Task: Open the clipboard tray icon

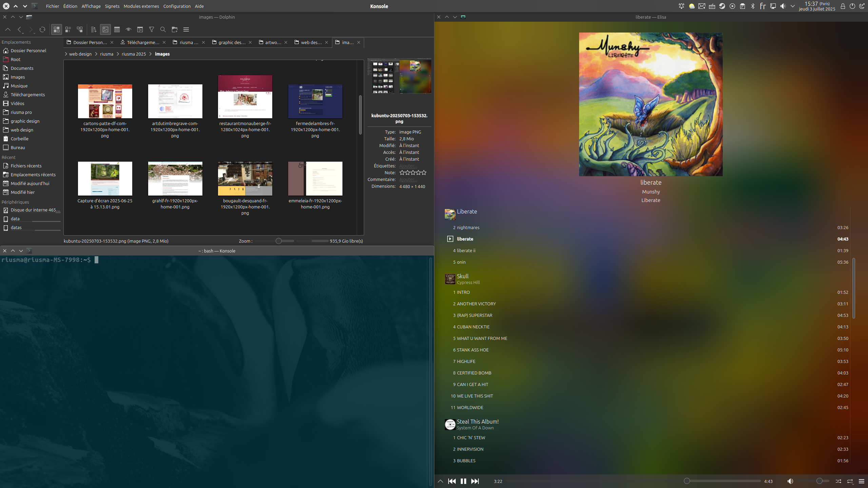Action: (x=743, y=6)
